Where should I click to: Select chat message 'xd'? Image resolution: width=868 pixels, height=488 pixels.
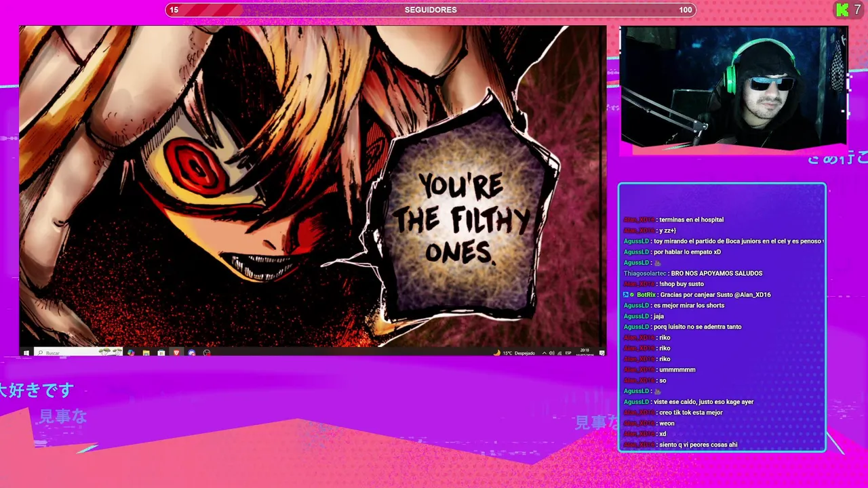coord(663,434)
